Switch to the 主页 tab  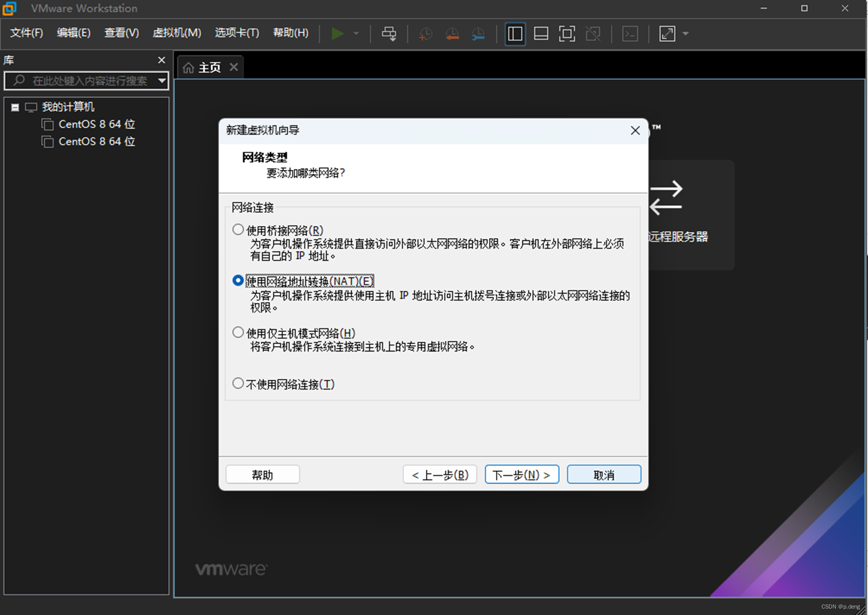coord(210,68)
